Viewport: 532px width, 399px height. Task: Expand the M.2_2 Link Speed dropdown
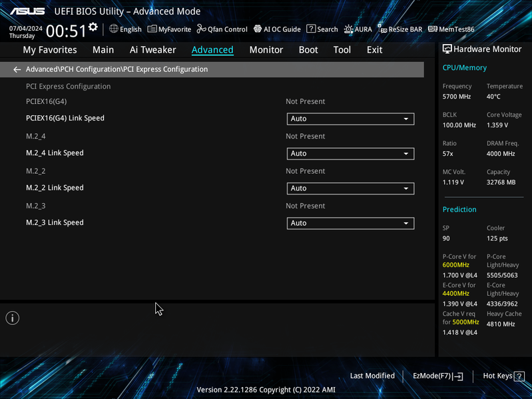point(350,189)
